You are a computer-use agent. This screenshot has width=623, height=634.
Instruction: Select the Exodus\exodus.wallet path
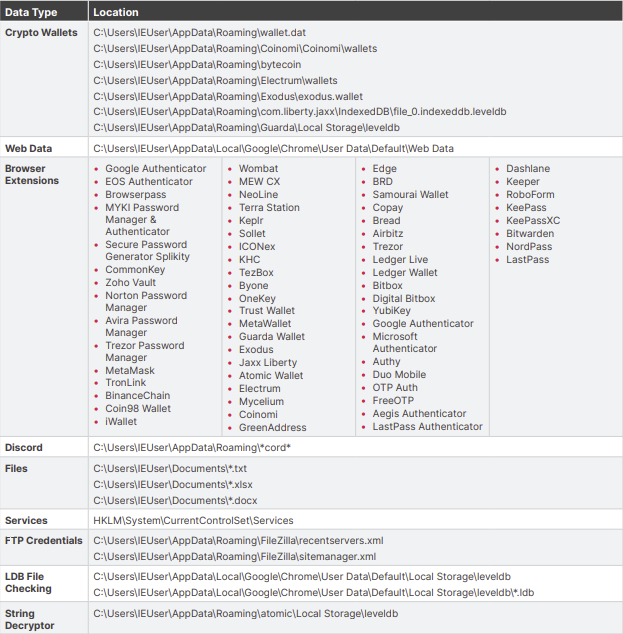pos(228,96)
